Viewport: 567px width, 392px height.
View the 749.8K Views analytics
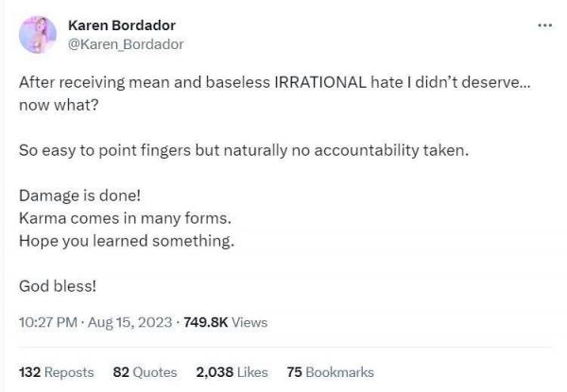(226, 322)
